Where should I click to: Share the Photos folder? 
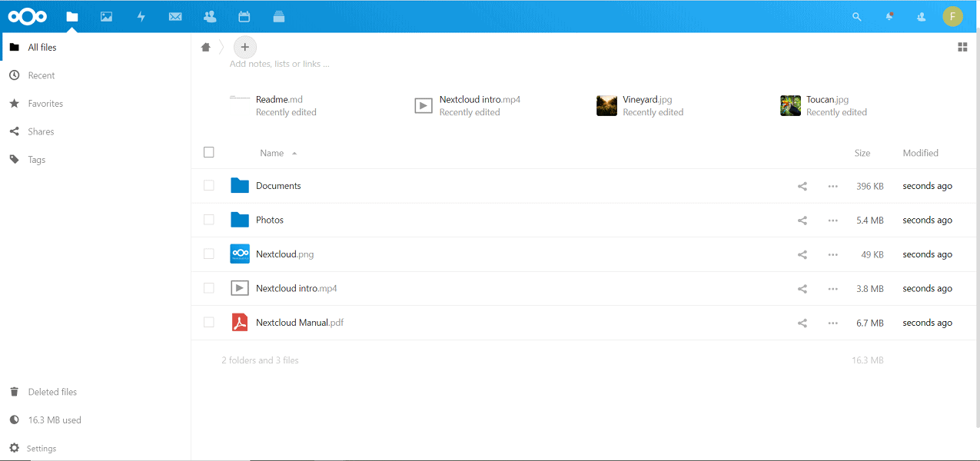coord(802,221)
